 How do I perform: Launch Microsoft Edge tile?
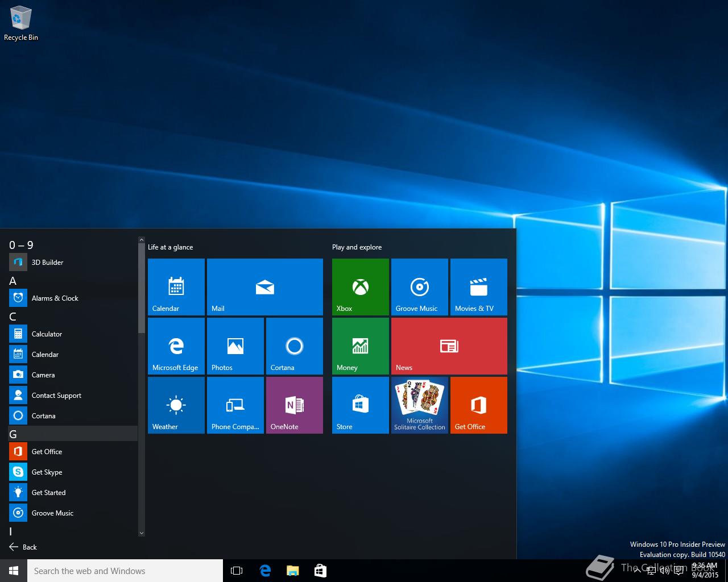click(x=176, y=346)
